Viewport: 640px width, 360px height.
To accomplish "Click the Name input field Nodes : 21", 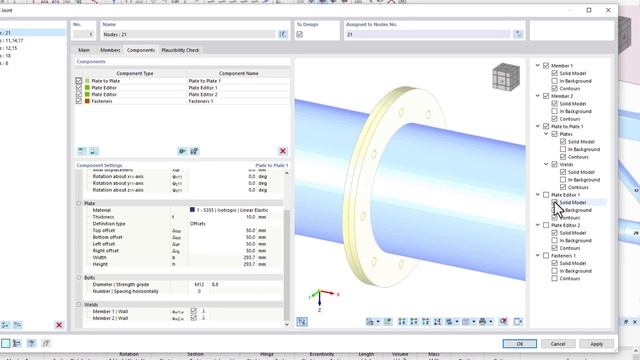I will pos(189,35).
